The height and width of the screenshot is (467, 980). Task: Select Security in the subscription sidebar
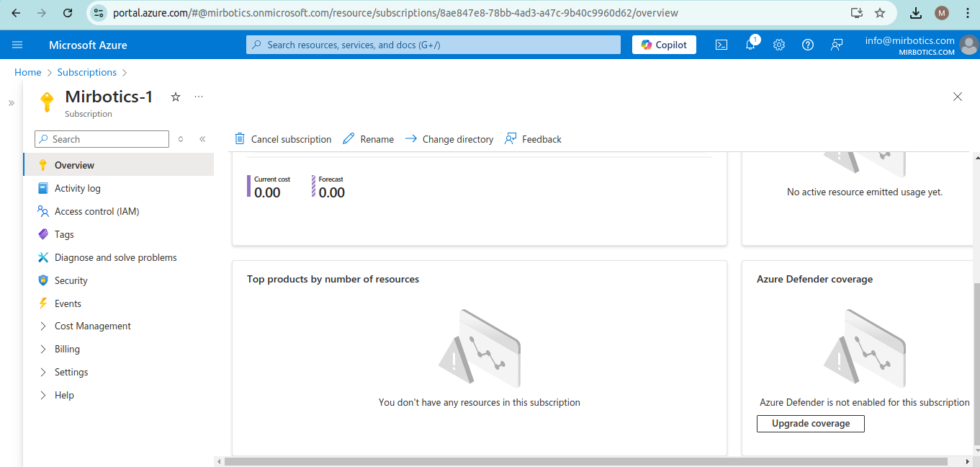coord(72,280)
